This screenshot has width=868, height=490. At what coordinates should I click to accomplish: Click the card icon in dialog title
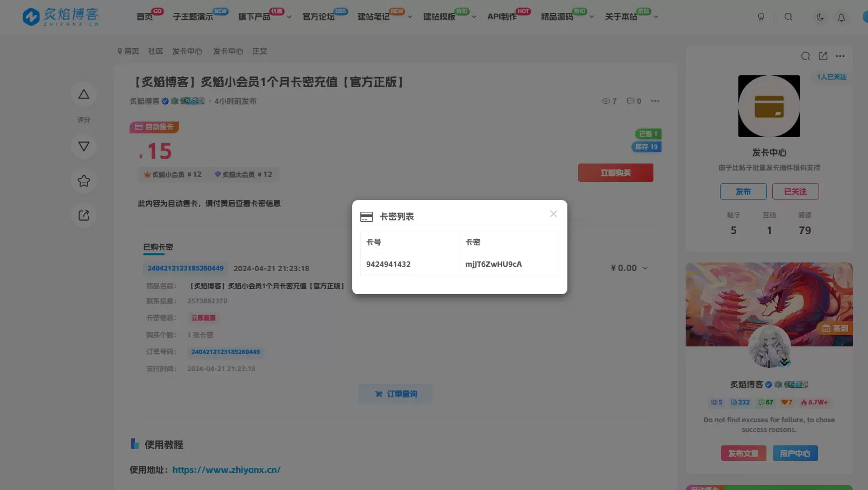pos(367,217)
